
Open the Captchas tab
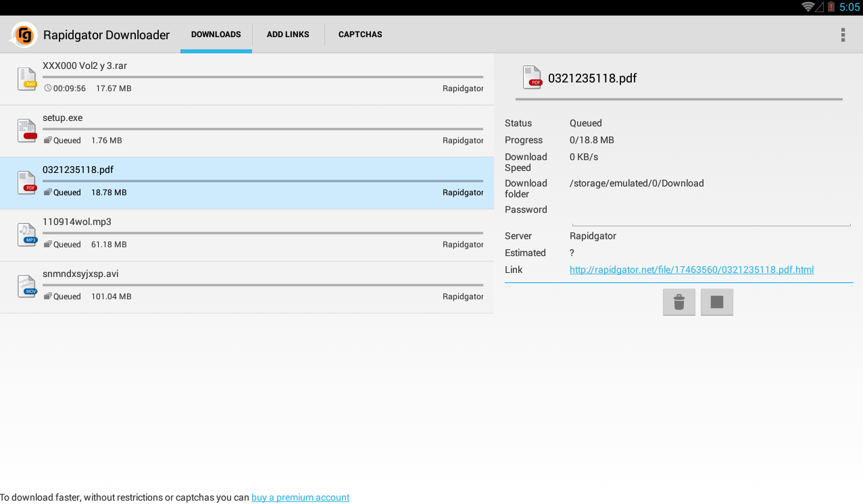[x=360, y=34]
